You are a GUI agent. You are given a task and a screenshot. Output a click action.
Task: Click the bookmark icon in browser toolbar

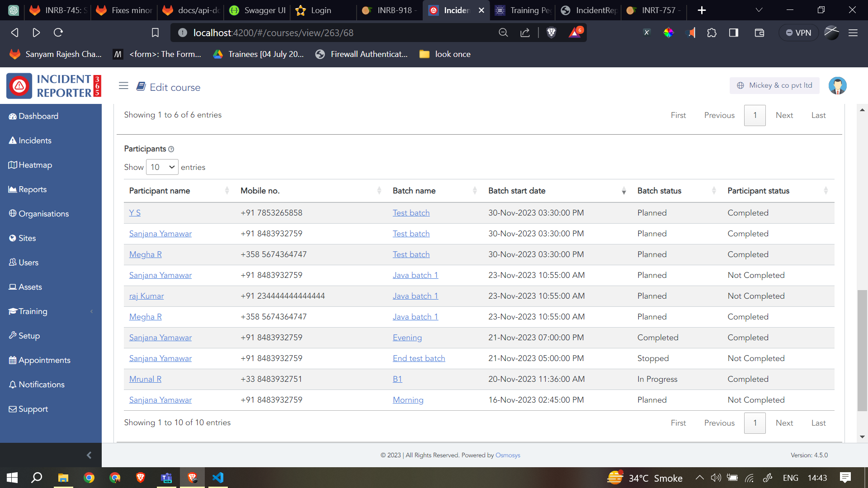(x=155, y=33)
